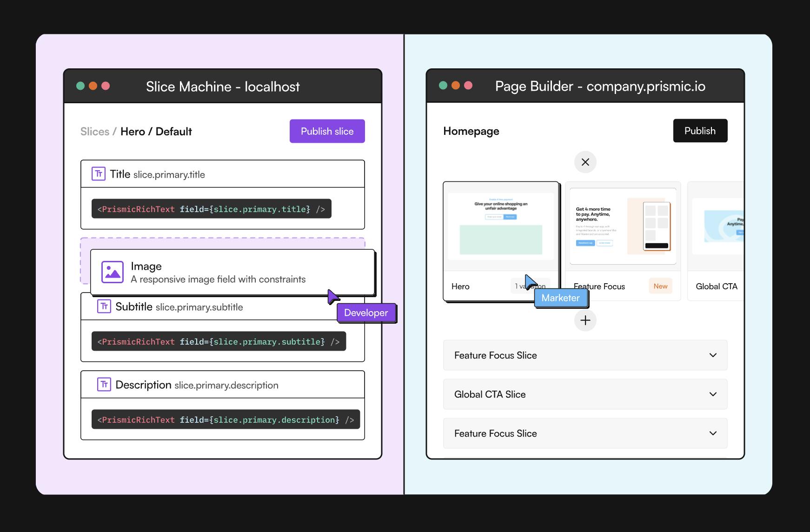
Task: Click the green dot in Page Builder window
Action: point(443,86)
